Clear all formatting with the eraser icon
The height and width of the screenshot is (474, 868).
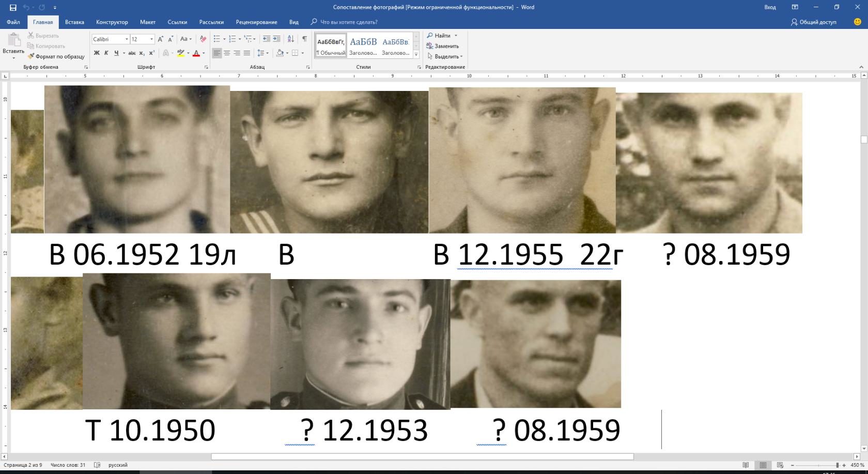(203, 39)
